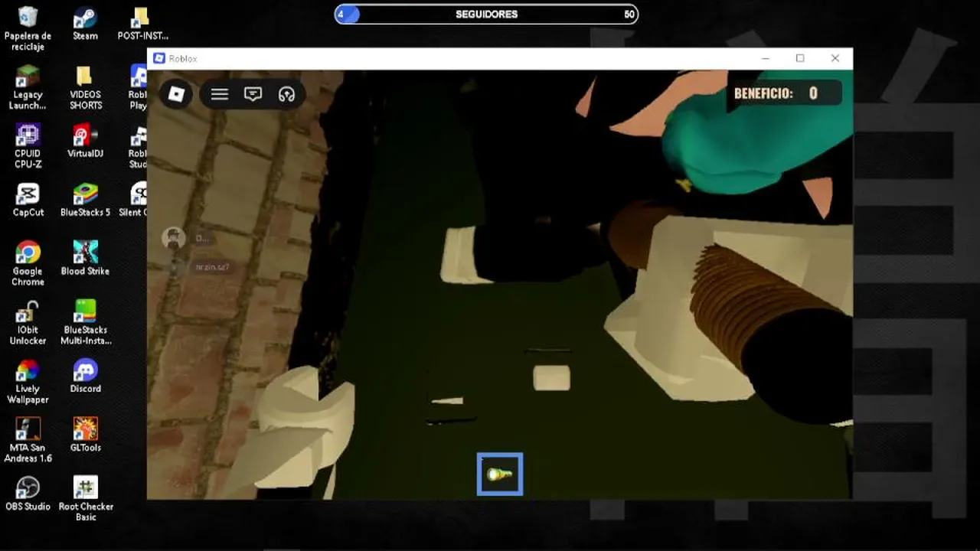Open the Roblox logo menu button
Viewport: 980px width, 551px height.
tap(176, 94)
